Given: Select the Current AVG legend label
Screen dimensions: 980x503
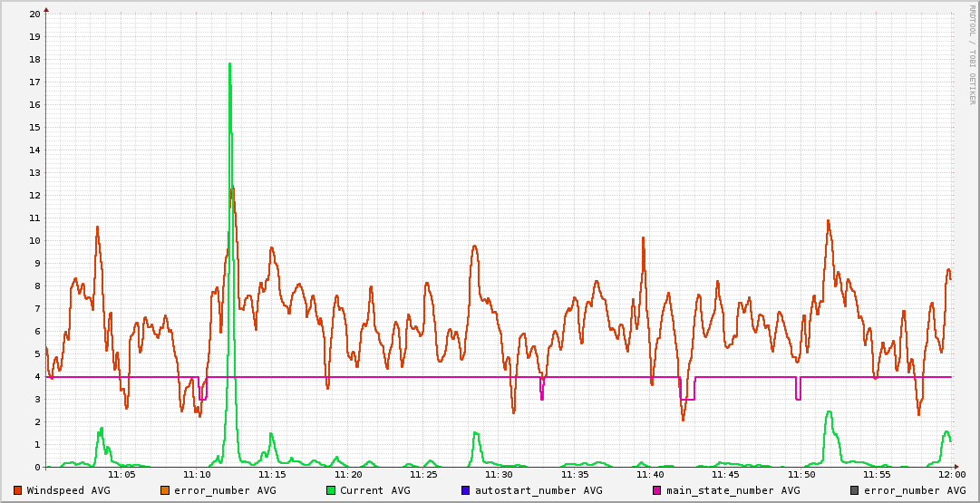Looking at the screenshot, I should coord(375,490).
